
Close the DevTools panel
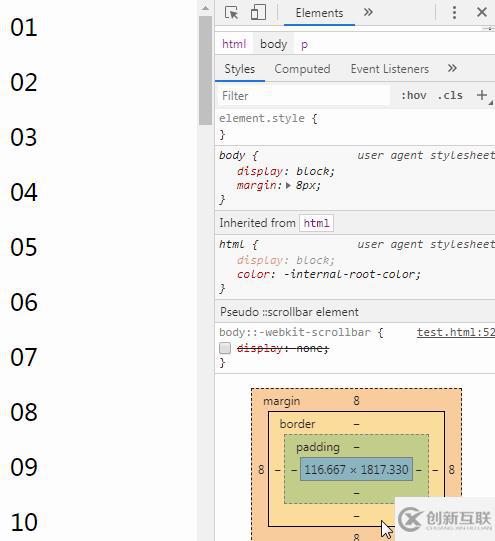(x=482, y=13)
